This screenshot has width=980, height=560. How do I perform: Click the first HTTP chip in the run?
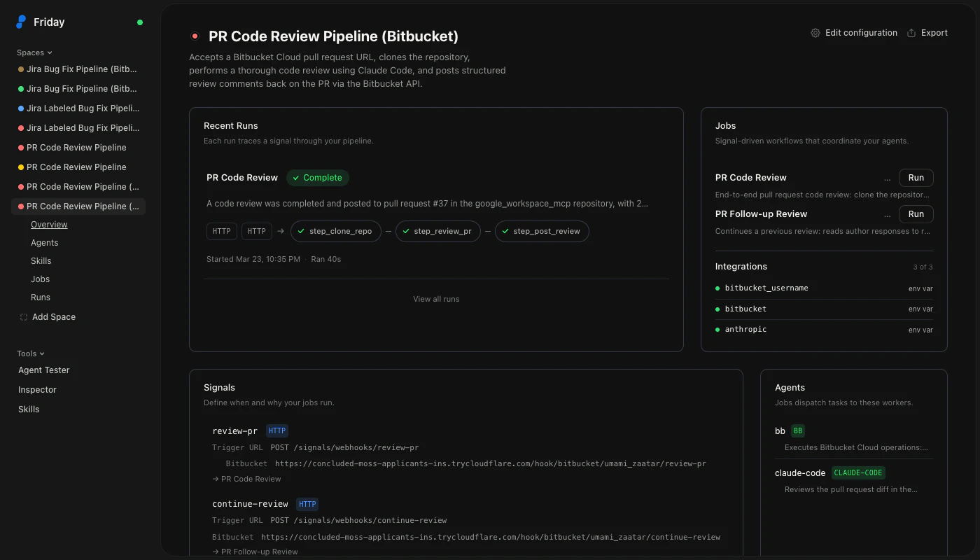pos(222,231)
